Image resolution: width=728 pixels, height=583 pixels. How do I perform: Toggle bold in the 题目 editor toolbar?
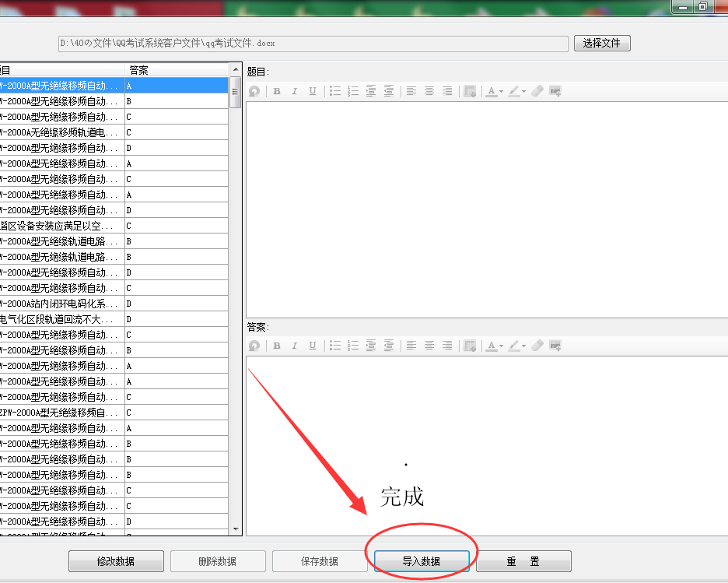(277, 91)
